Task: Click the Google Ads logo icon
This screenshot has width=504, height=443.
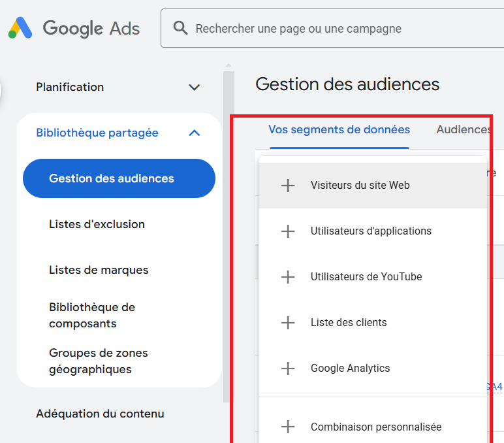Action: click(x=20, y=27)
